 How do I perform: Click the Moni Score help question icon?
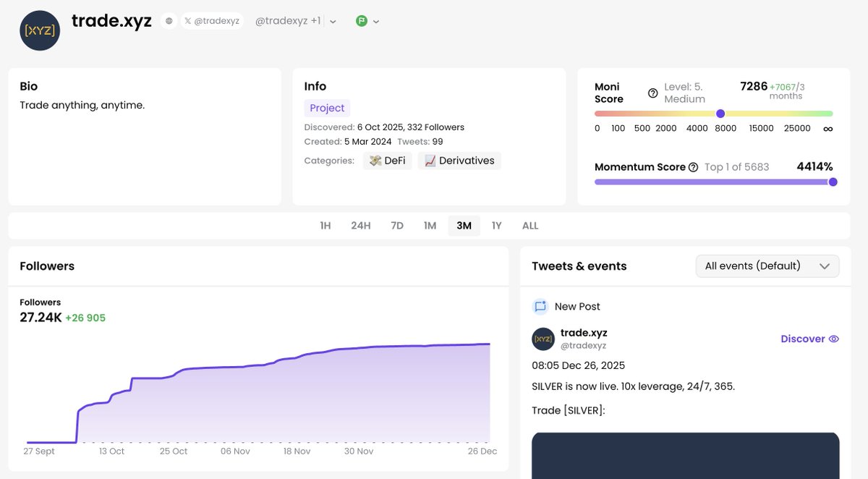tap(652, 93)
